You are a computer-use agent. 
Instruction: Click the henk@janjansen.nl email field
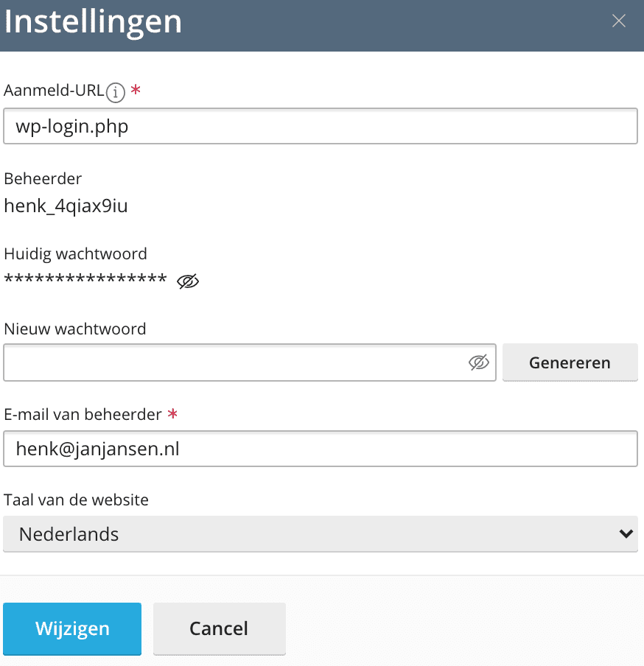[x=320, y=449]
